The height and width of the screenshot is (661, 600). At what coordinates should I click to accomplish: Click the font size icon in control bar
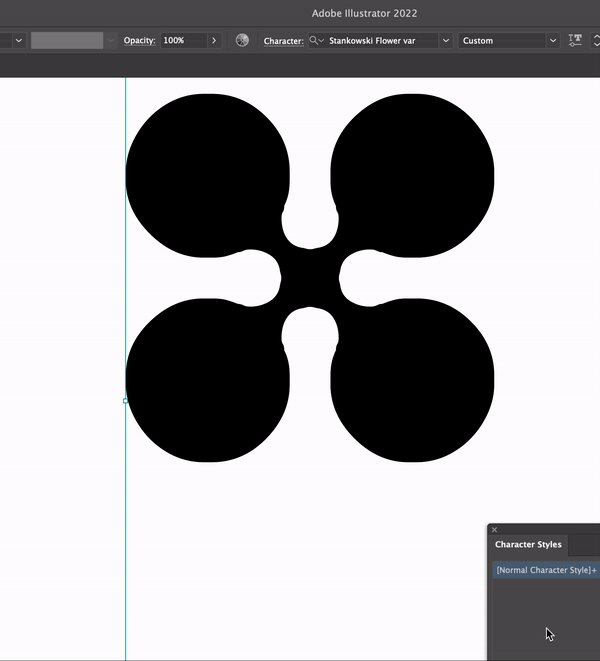[x=575, y=40]
